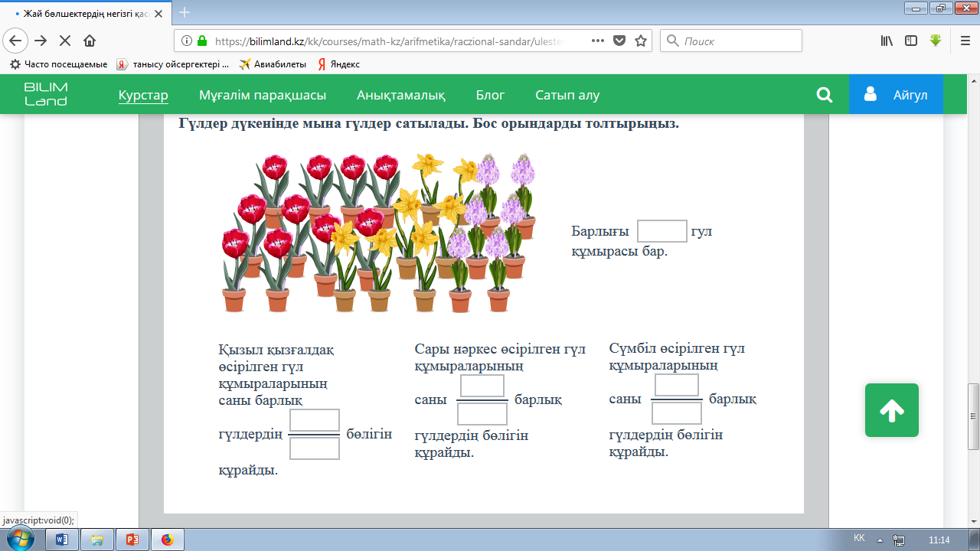Open the Сатып алу page
This screenshot has height=551, width=980.
point(567,95)
